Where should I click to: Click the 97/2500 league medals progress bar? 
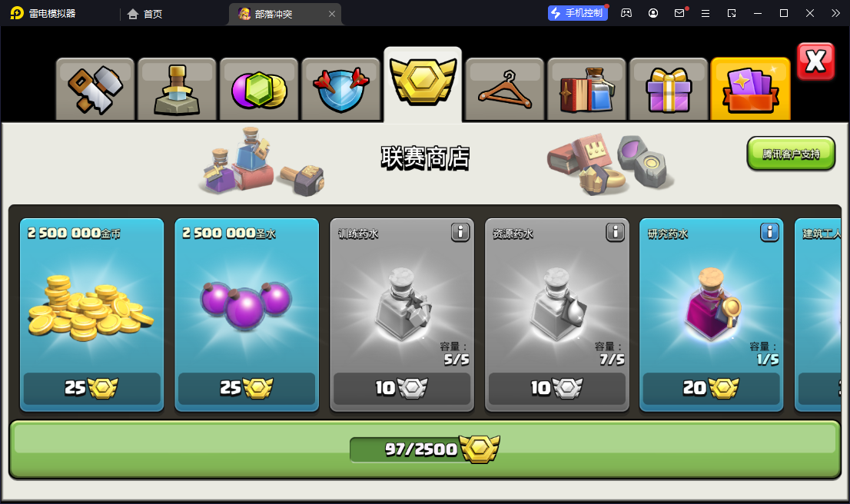425,449
